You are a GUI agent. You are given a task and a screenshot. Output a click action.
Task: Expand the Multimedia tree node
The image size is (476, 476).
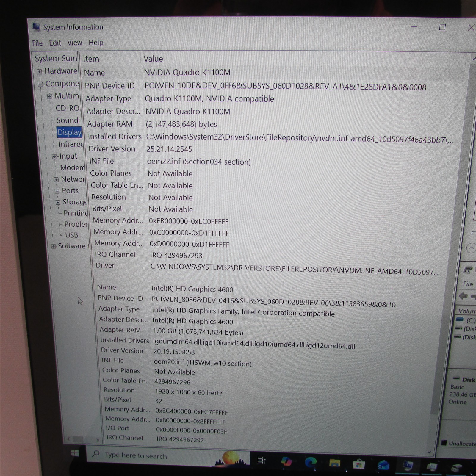click(50, 96)
